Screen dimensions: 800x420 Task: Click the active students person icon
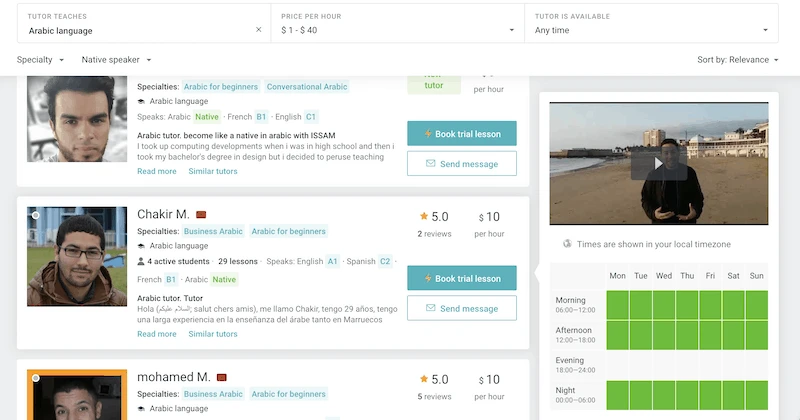pos(141,261)
